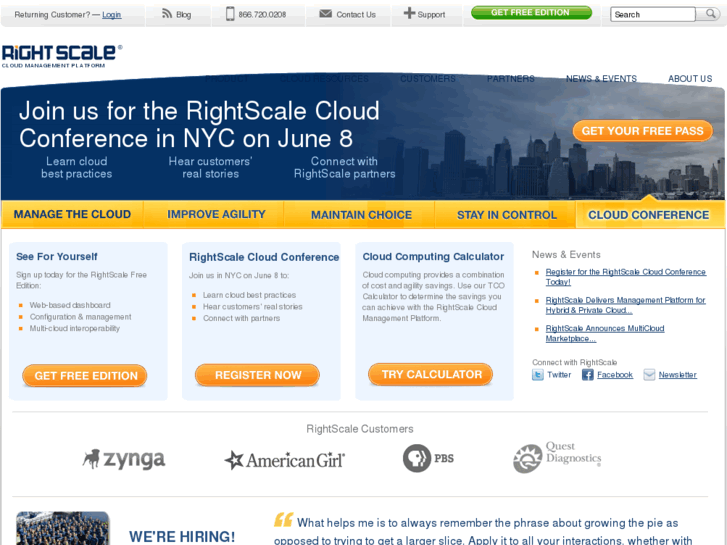
Task: Click the Twitter text label
Action: coord(559,375)
